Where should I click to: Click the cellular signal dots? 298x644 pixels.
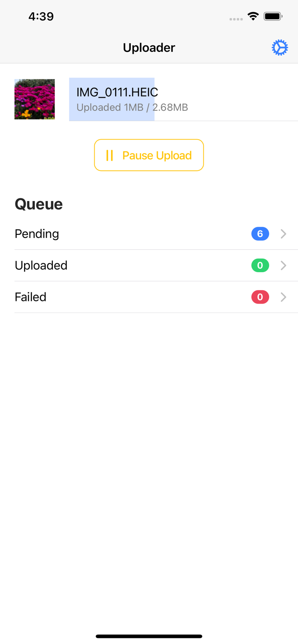[x=236, y=19]
